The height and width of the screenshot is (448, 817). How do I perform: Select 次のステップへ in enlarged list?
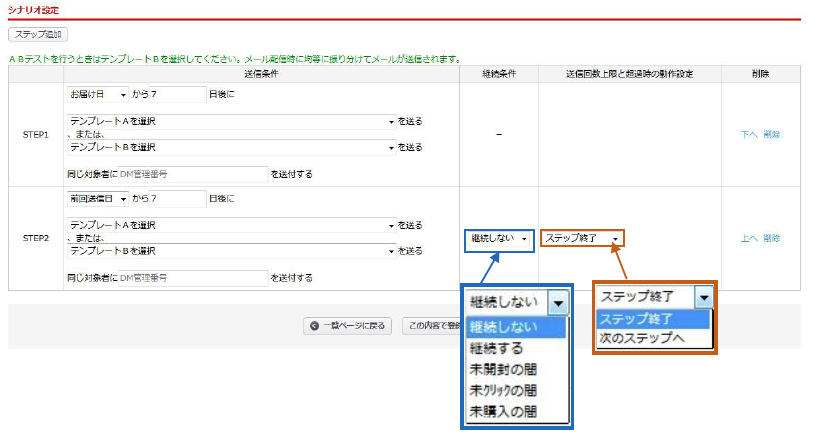pyautogui.click(x=642, y=339)
